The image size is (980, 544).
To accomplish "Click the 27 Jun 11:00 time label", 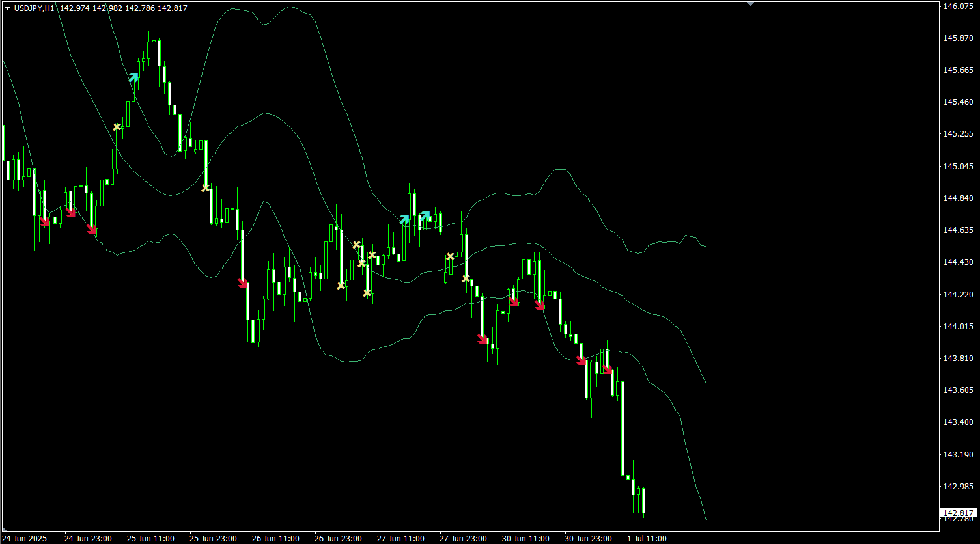I will [x=400, y=539].
